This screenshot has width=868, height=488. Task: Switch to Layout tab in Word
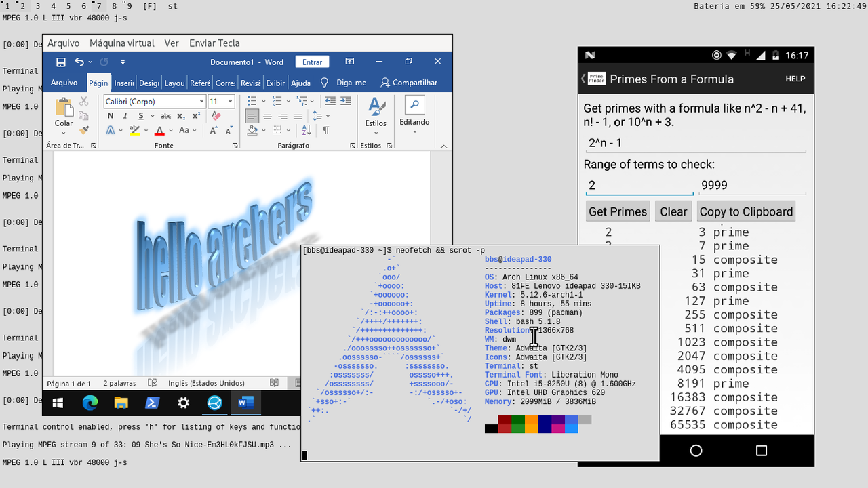tap(174, 83)
